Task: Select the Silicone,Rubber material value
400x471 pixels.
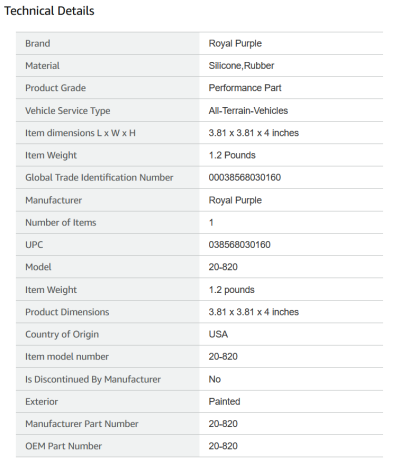Action: [241, 66]
